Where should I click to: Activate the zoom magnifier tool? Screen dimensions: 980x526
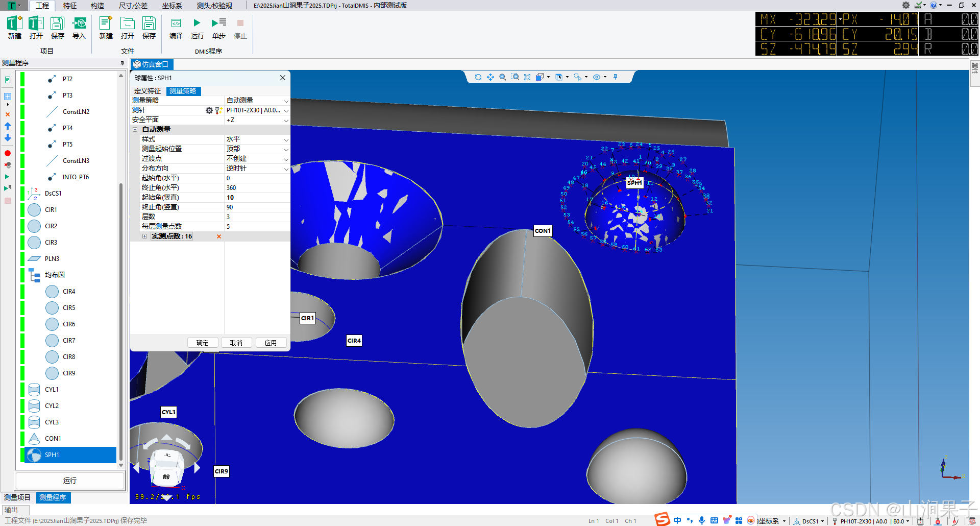(502, 77)
